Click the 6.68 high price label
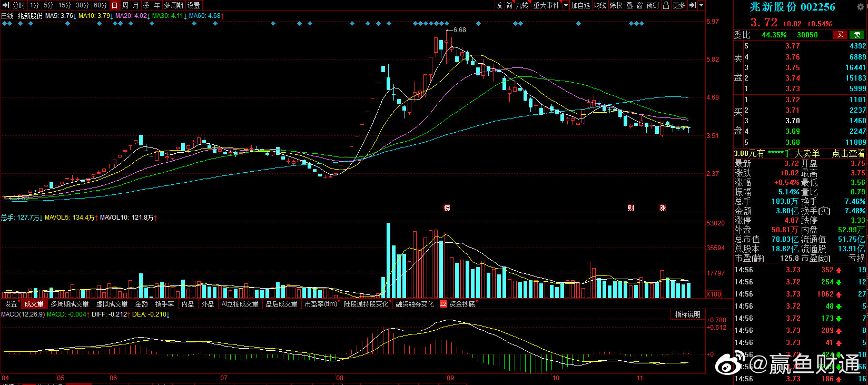Screen dimensions: 868x385 coord(460,30)
